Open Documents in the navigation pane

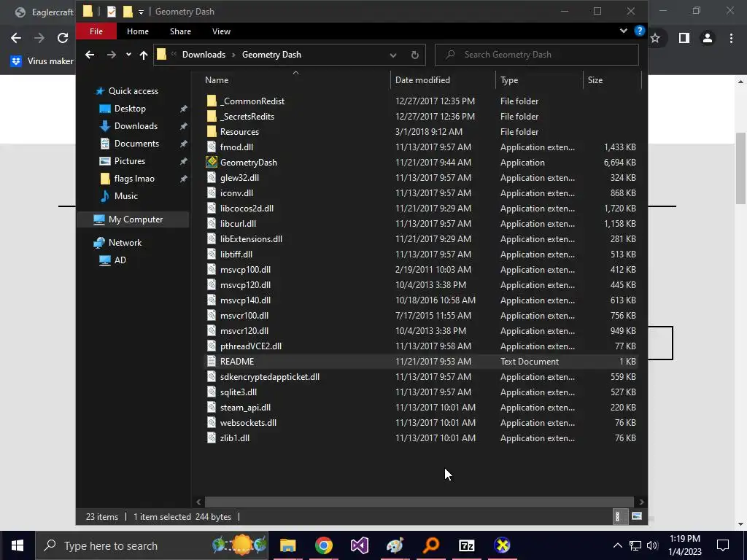coord(136,144)
